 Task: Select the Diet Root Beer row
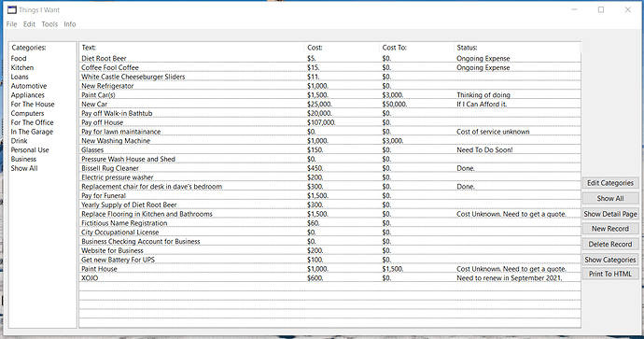tap(329, 58)
